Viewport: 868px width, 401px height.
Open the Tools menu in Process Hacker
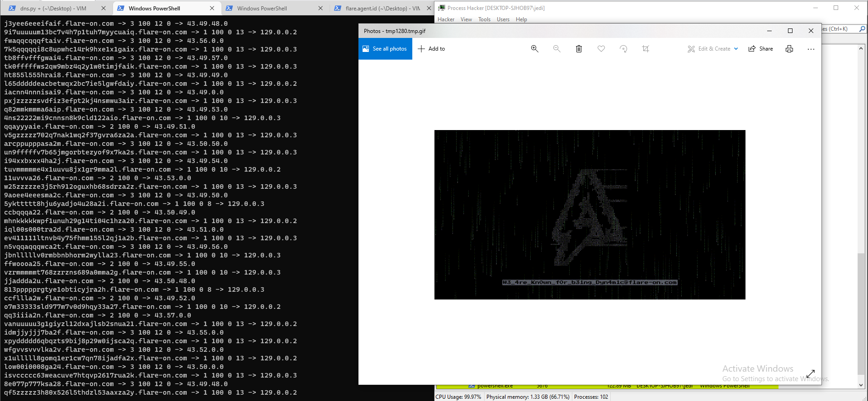tap(484, 19)
